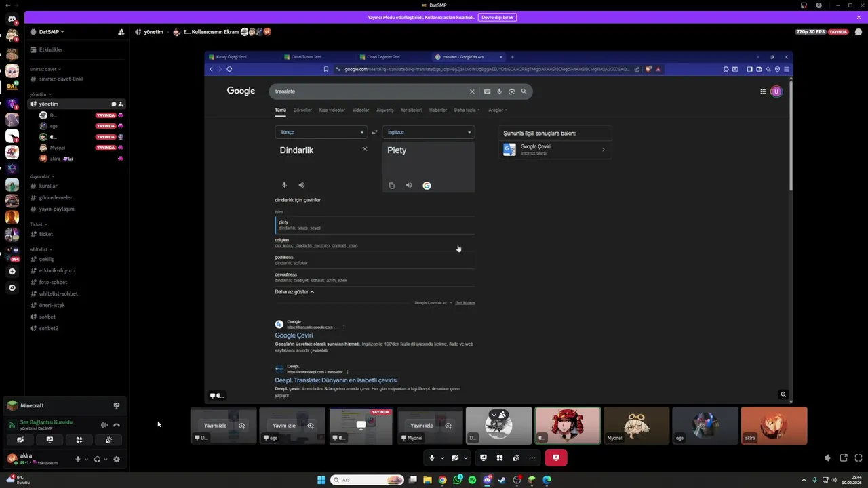The width and height of the screenshot is (868, 488).
Task: Toggle microphone mute in user panel
Action: tap(78, 460)
